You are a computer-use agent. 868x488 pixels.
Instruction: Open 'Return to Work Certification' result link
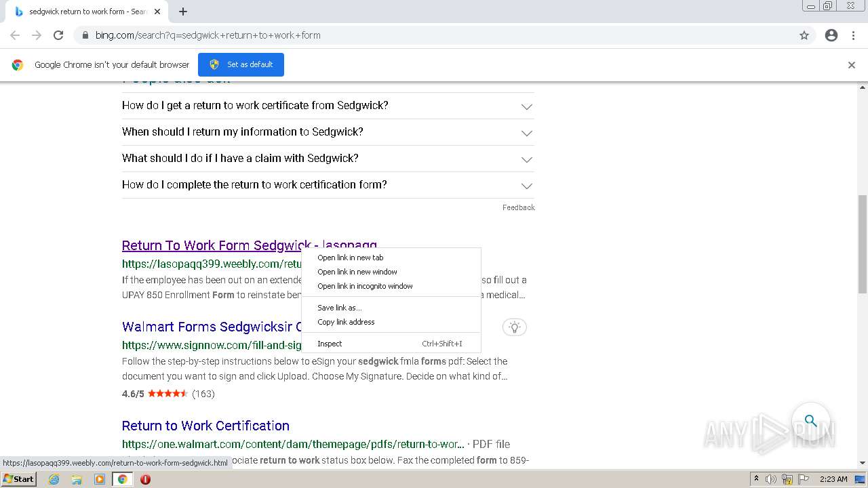(205, 426)
